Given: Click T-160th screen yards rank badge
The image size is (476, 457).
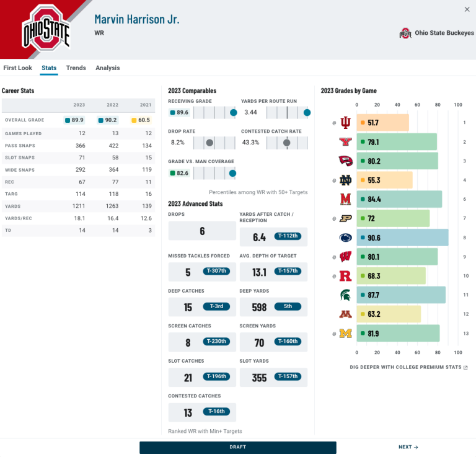Looking at the screenshot, I should pos(288,341).
